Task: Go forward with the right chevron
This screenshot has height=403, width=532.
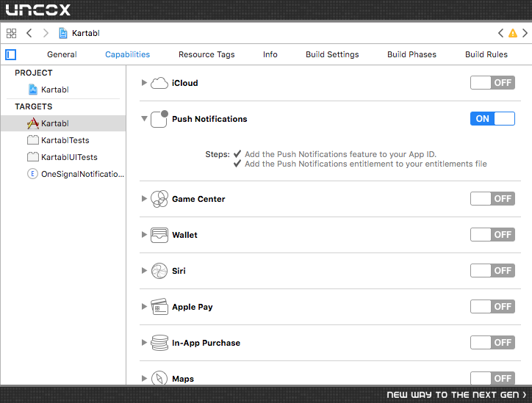Action: coord(46,33)
